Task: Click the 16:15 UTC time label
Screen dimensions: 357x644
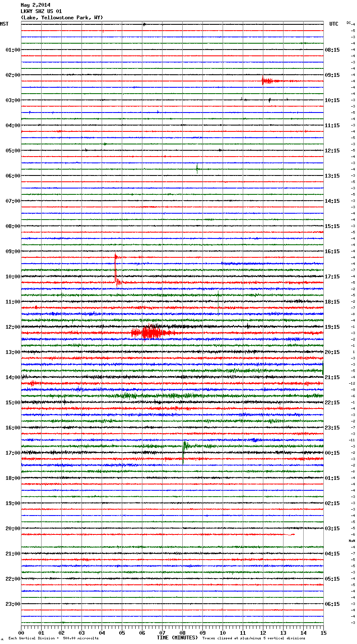Action: tap(332, 251)
